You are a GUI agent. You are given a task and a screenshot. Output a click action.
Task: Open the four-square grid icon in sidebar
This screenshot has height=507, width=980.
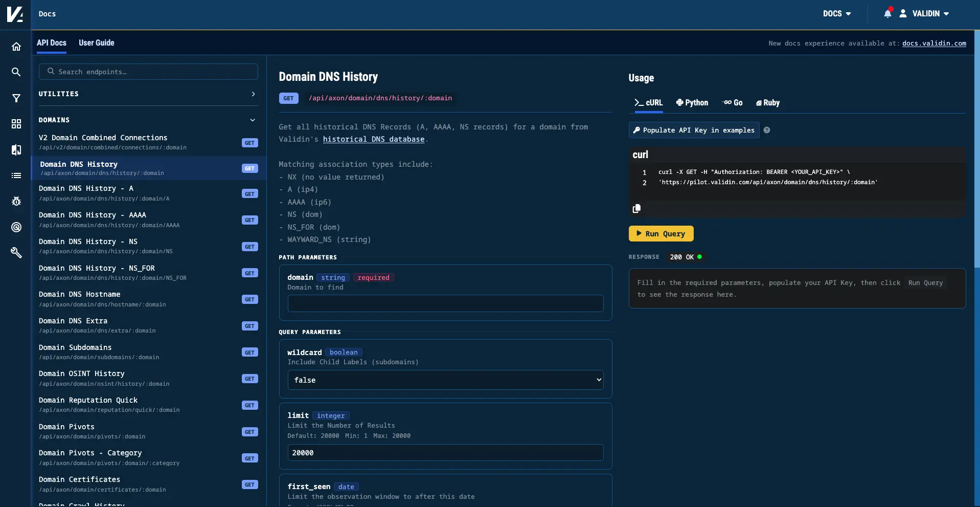[x=16, y=124]
